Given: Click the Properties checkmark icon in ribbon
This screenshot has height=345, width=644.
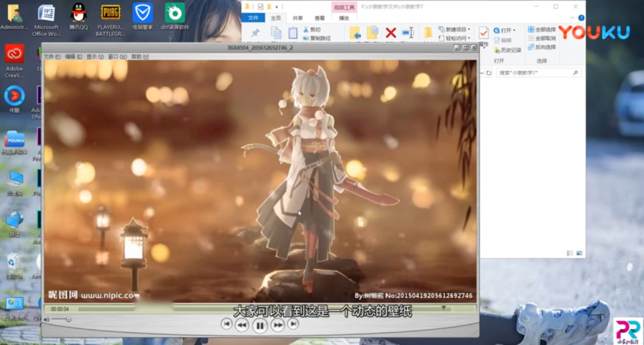Looking at the screenshot, I should 484,33.
